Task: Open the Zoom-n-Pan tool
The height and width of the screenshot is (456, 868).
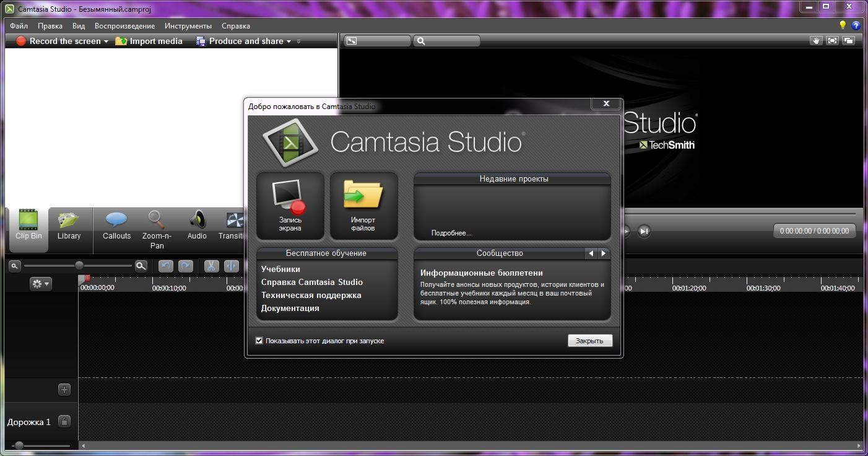Action: click(x=157, y=229)
